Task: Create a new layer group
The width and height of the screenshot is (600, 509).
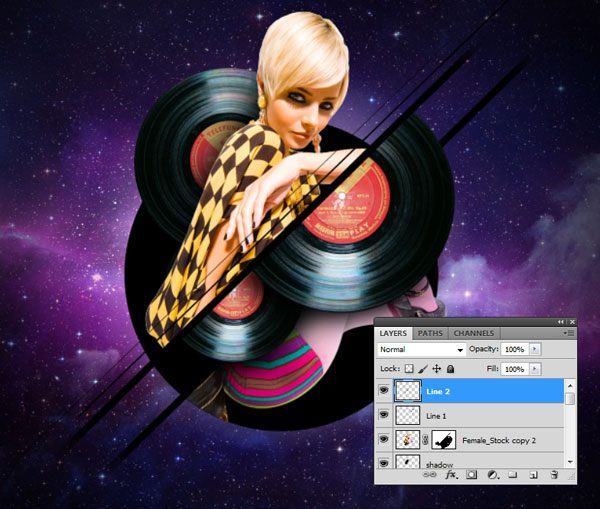Action: (x=513, y=475)
